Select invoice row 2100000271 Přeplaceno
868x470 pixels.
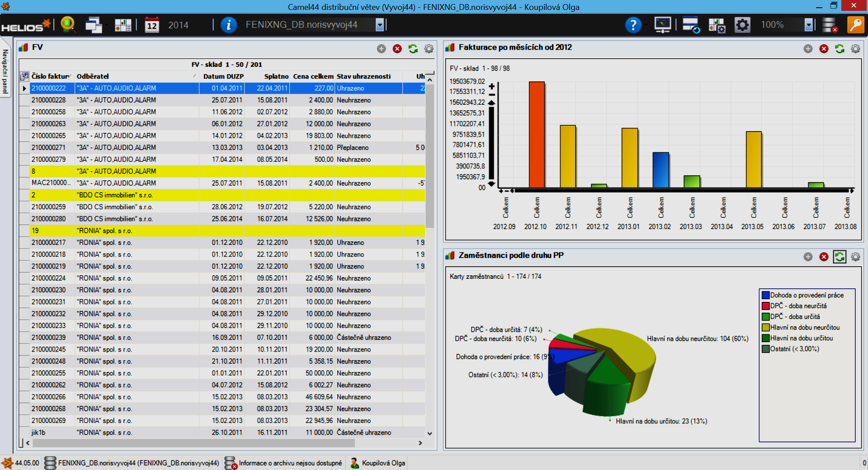pos(222,147)
